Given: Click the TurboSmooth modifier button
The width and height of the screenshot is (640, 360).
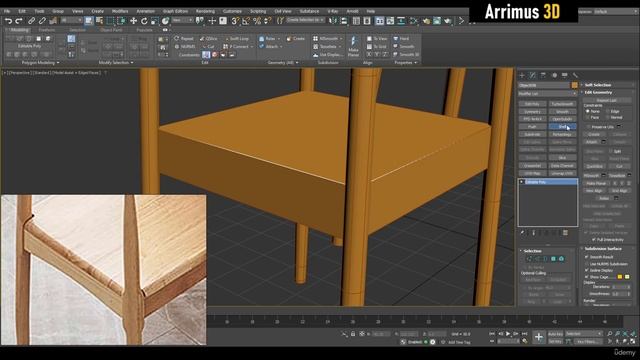Looking at the screenshot, I should pos(562,104).
